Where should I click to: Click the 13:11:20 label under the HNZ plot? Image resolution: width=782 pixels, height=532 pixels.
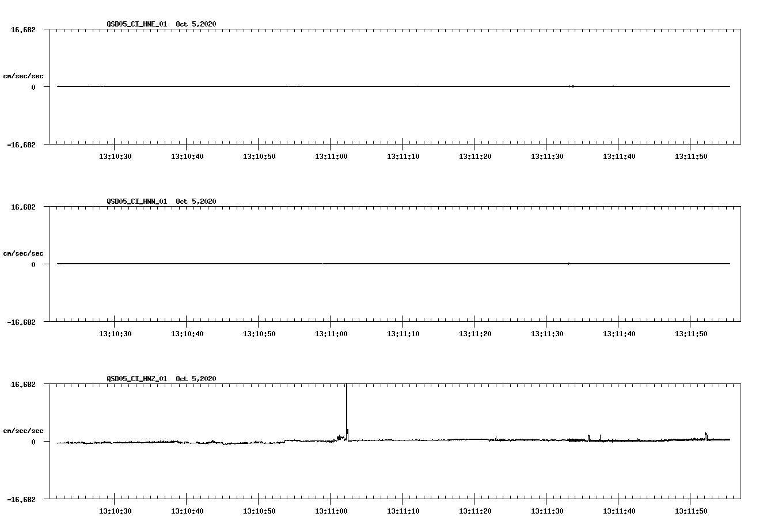tap(475, 510)
